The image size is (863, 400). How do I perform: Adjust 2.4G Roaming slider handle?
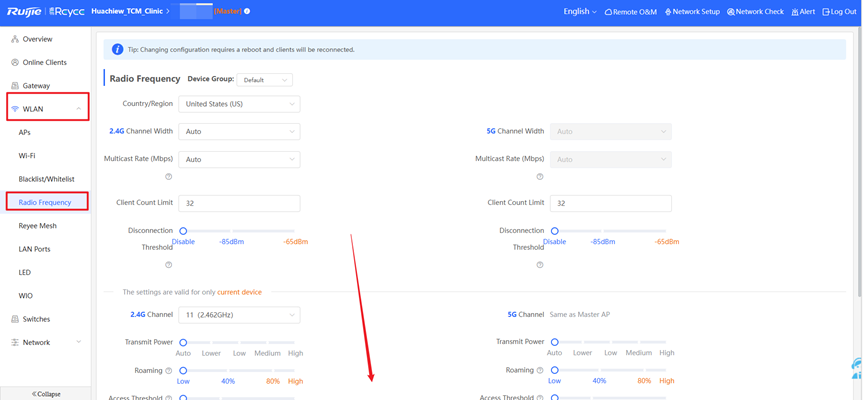[183, 370]
